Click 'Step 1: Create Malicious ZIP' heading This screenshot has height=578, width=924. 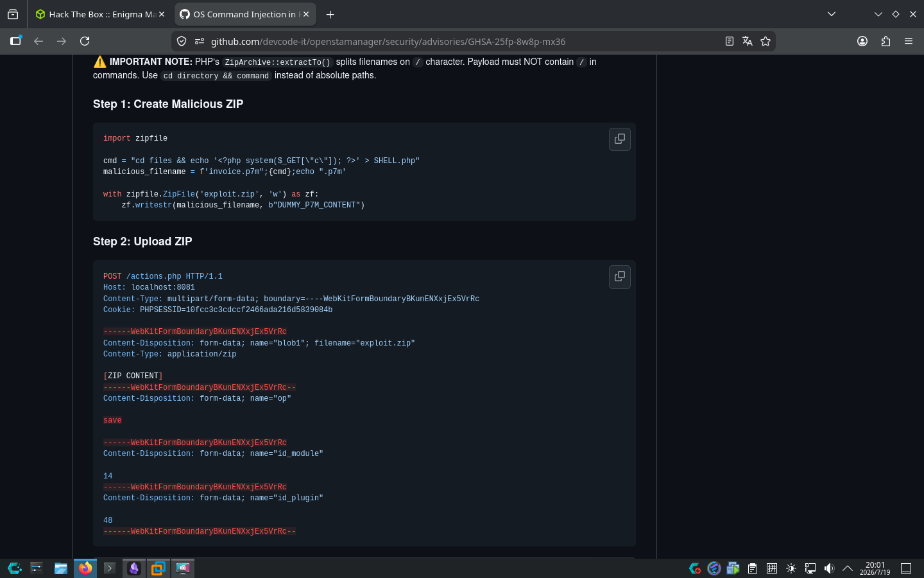tap(168, 104)
